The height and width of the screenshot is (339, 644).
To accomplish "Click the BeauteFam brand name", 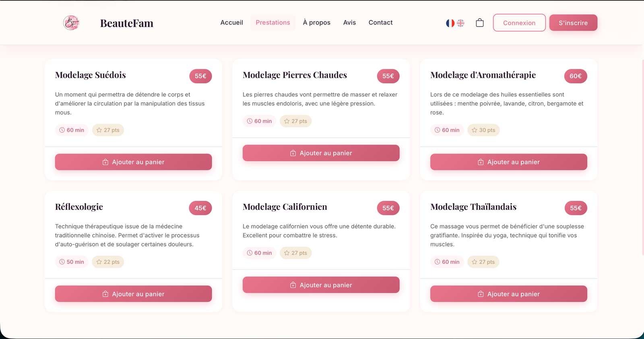I will 127,23.
